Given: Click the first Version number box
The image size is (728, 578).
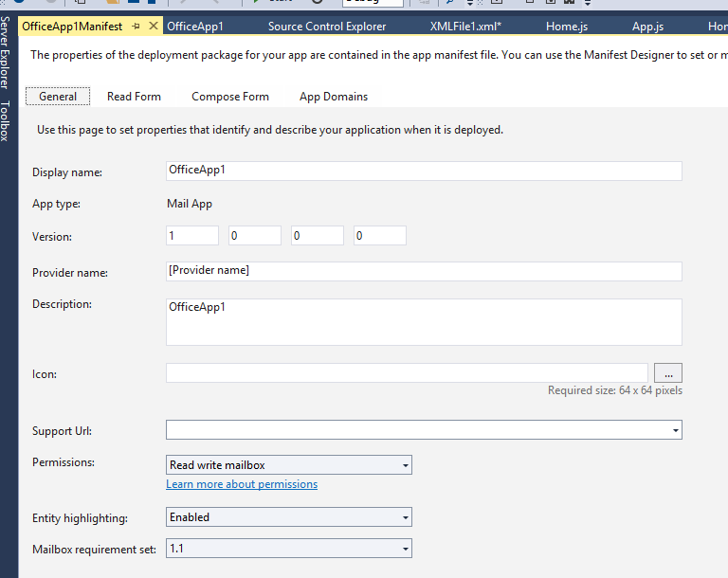Looking at the screenshot, I should click(192, 236).
